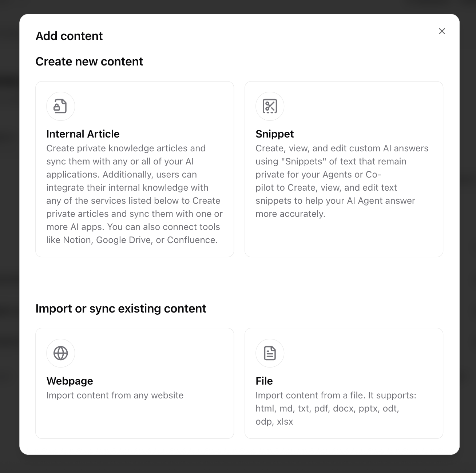Click the Snippet scissors icon
The image size is (476, 473).
tap(270, 106)
